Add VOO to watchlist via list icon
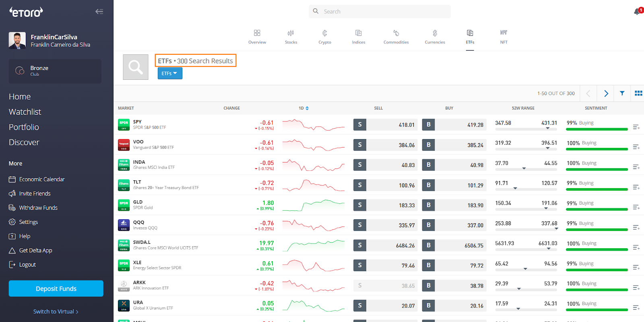Screen dimensions: 644x322 click(x=636, y=147)
